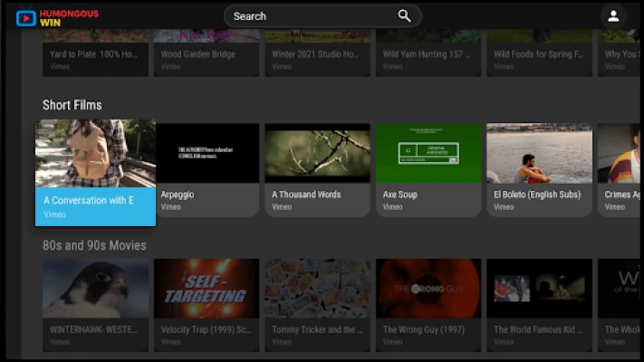
Task: Select A Thousand Words video card
Action: [317, 154]
